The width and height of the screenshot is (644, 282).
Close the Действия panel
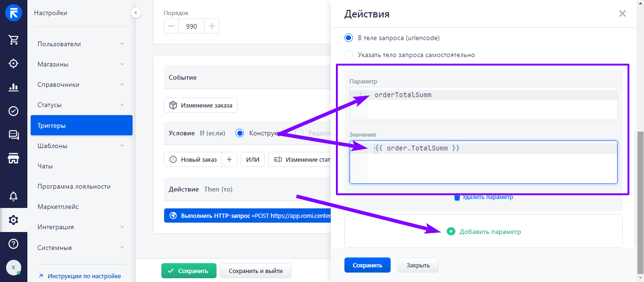[622, 14]
